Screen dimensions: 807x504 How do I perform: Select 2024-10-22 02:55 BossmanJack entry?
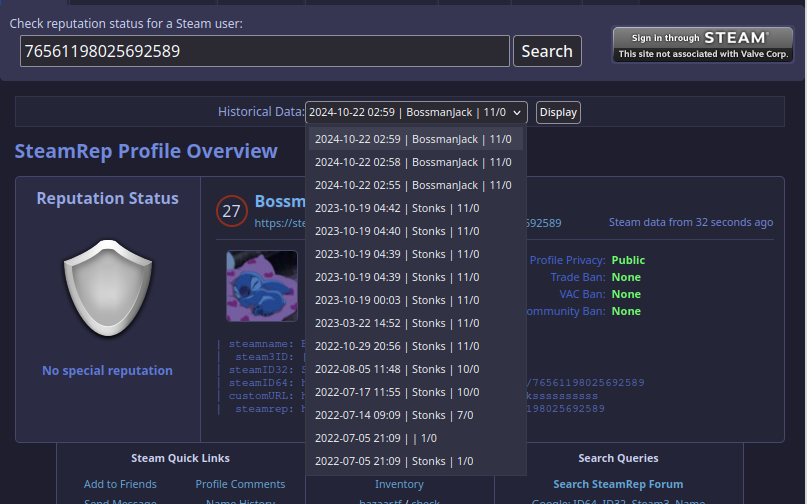pyautogui.click(x=416, y=185)
